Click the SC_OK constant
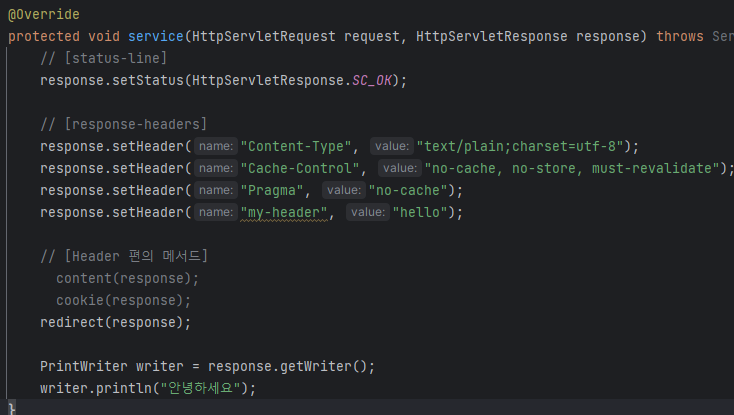Image resolution: width=734 pixels, height=415 pixels. click(372, 80)
